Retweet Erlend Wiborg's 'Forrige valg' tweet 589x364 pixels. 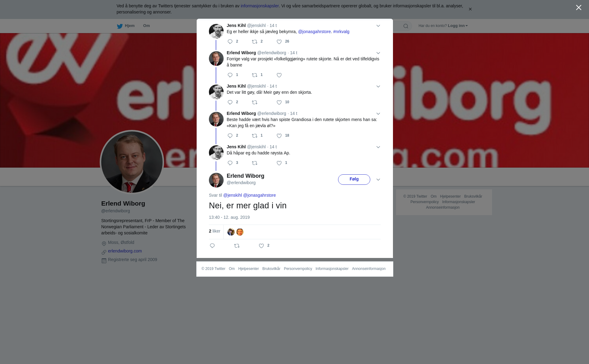(255, 75)
